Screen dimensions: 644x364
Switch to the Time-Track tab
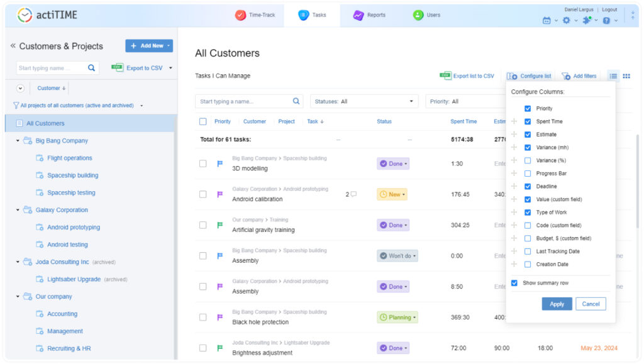coord(255,15)
